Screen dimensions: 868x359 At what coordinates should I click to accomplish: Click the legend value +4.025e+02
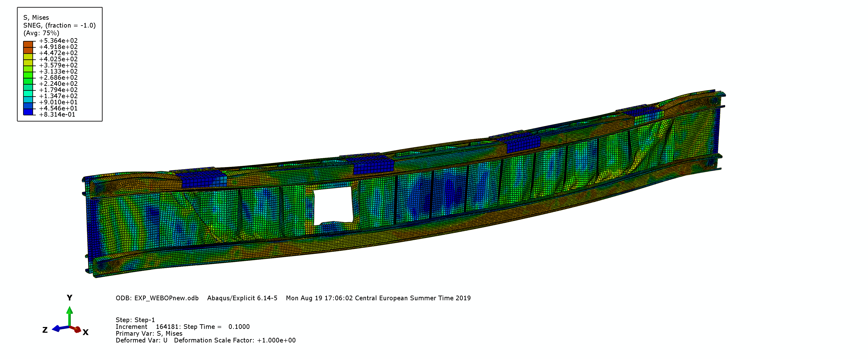point(58,59)
